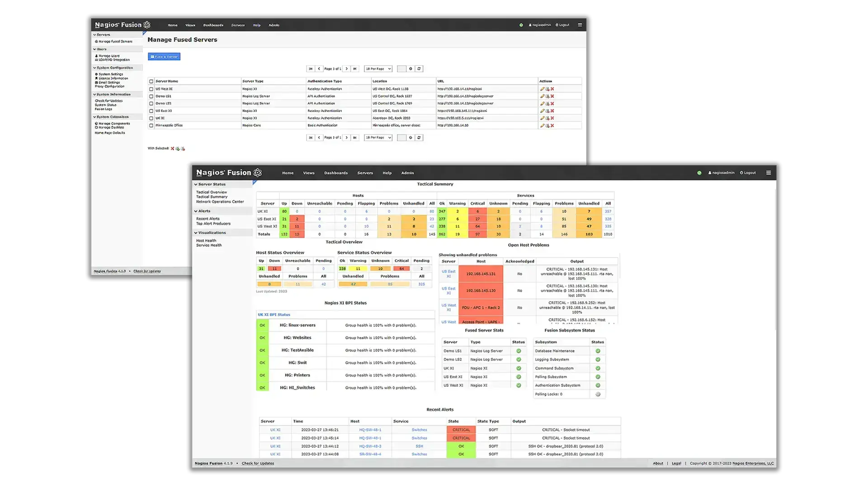Check the UK XI server row checkbox
Screen dimensions: 868x488
(151, 118)
